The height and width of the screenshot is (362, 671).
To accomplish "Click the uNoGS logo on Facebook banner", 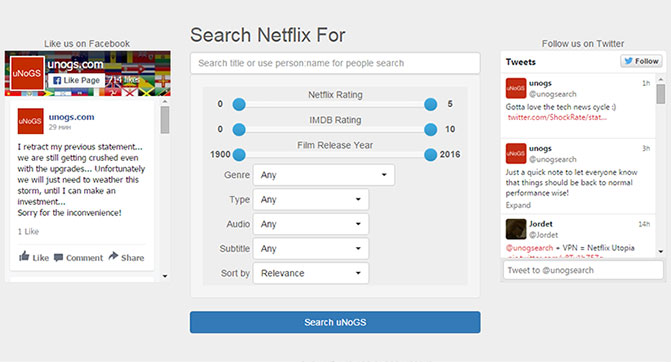I will point(27,73).
